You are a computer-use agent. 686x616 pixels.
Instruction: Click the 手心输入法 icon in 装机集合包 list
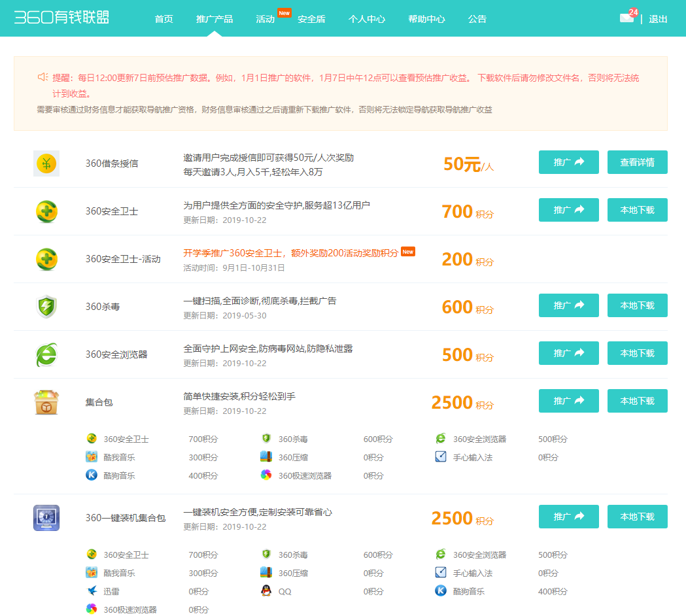point(441,573)
